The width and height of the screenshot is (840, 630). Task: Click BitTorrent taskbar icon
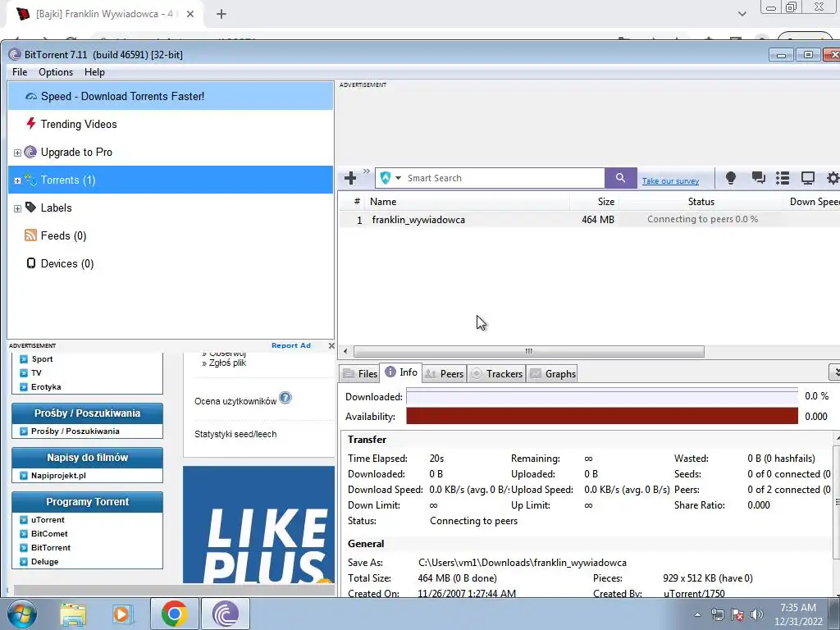tap(226, 614)
